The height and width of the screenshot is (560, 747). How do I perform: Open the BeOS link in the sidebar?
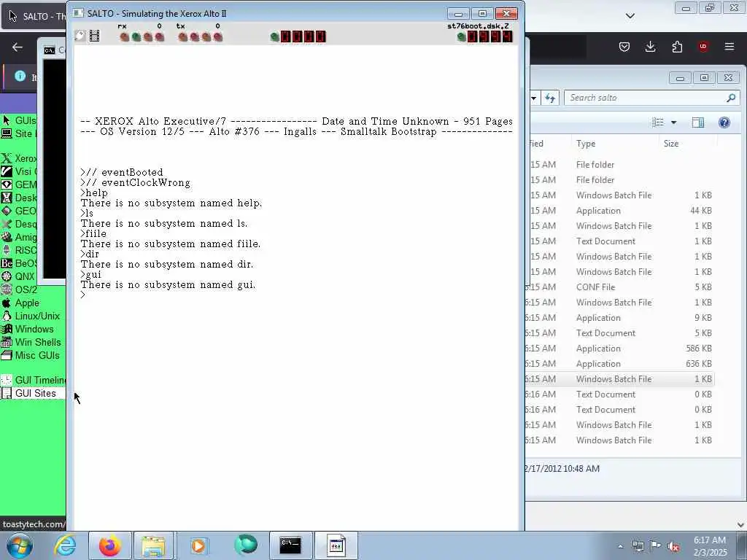coord(26,263)
